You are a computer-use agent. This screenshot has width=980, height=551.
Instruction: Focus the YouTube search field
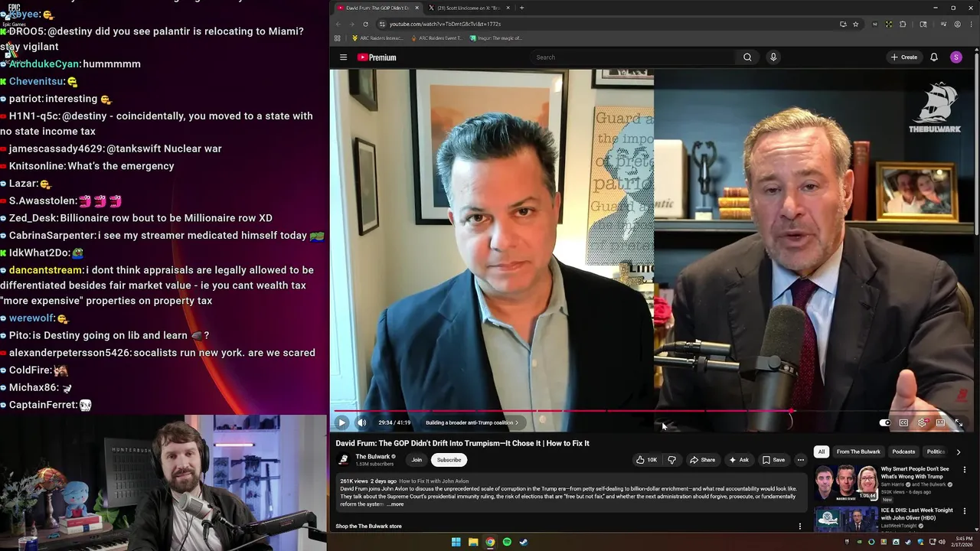[x=632, y=57]
